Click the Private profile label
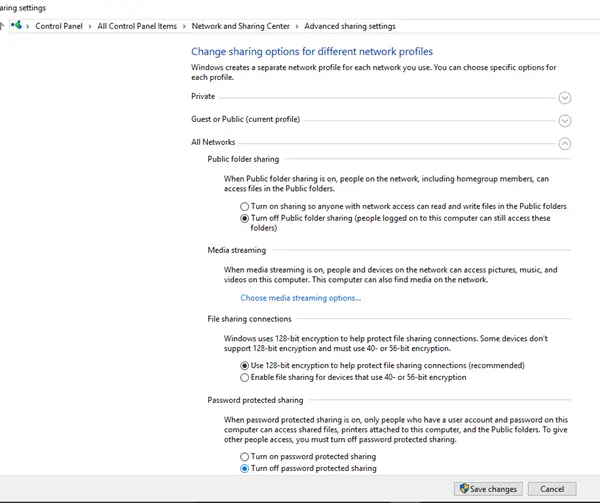Viewport: 600px width, 503px height. click(203, 96)
